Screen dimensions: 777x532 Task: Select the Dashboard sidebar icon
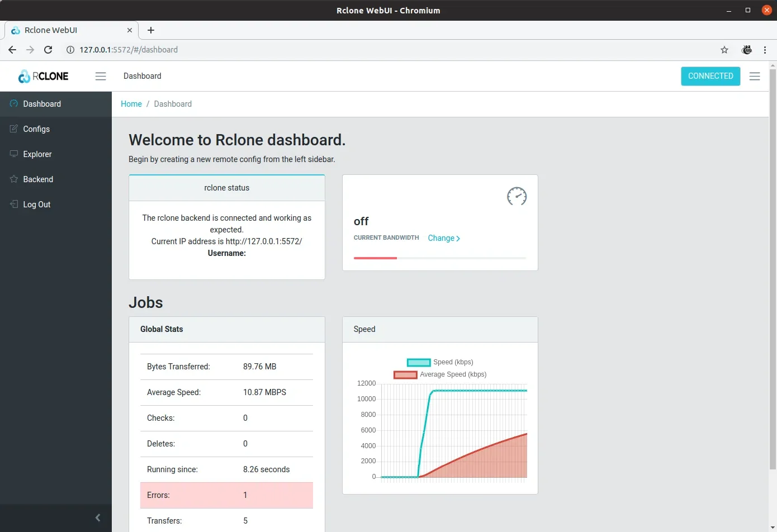[12, 104]
